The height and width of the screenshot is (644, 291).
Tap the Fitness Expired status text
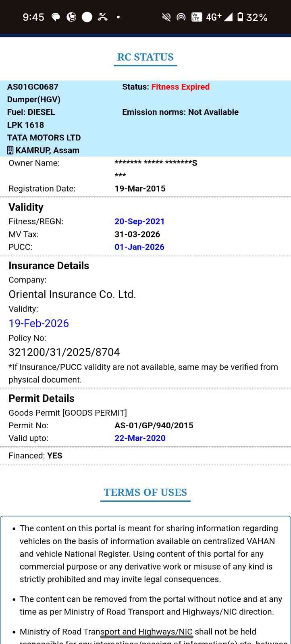coord(180,87)
